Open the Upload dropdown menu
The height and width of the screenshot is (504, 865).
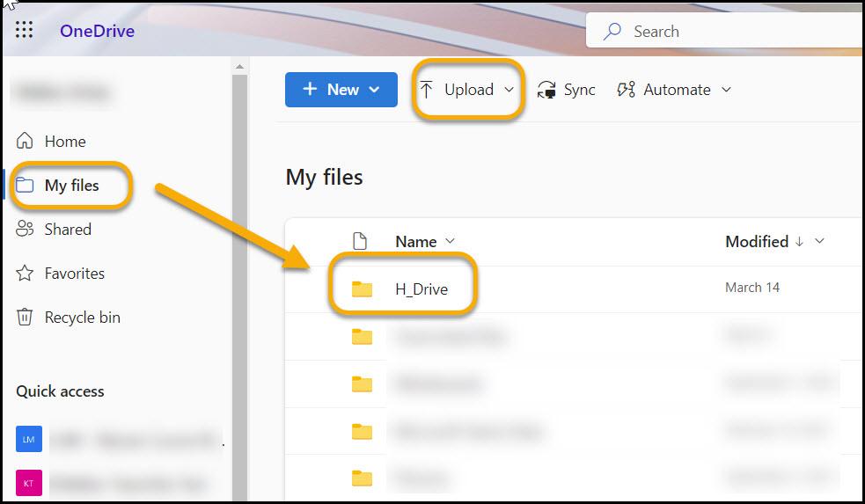click(509, 90)
